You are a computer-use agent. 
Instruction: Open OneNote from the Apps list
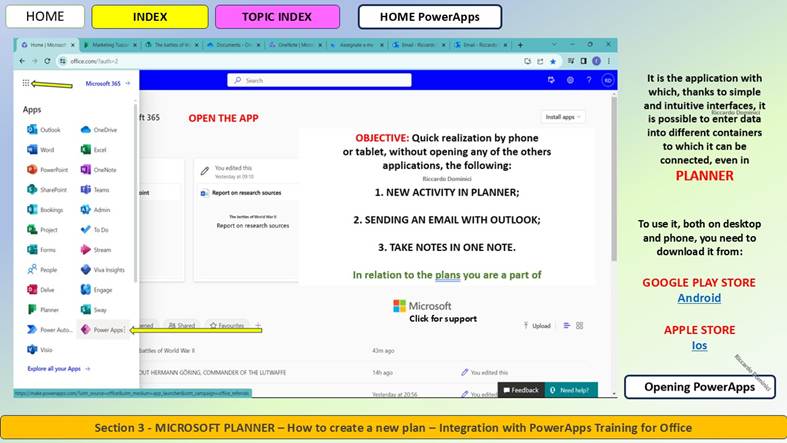coord(98,170)
